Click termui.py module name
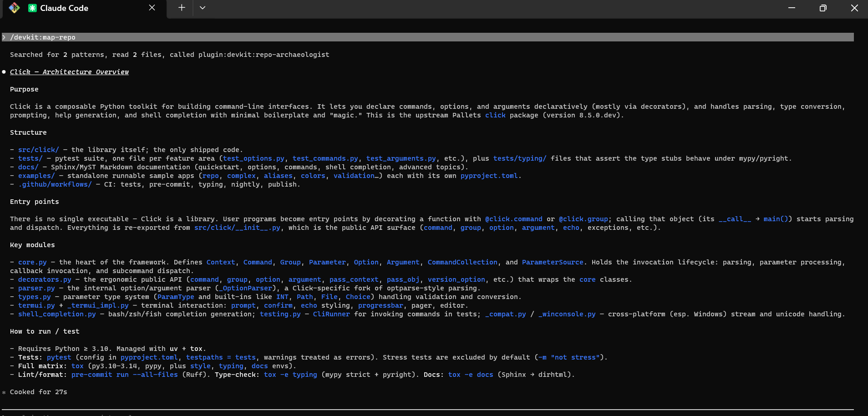The image size is (868, 416). (36, 305)
